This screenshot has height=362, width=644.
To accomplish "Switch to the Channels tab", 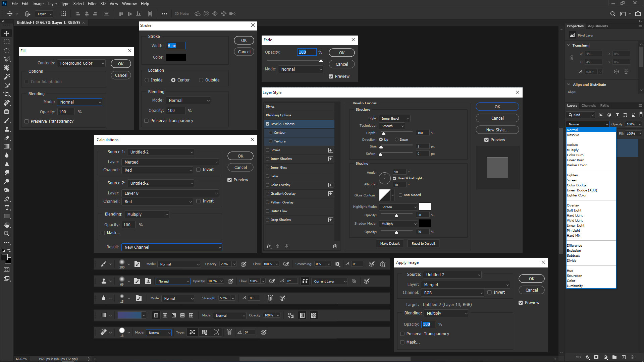I will point(588,105).
